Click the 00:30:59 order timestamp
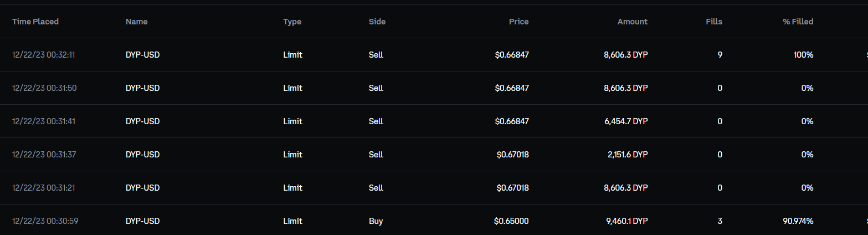 click(x=45, y=221)
